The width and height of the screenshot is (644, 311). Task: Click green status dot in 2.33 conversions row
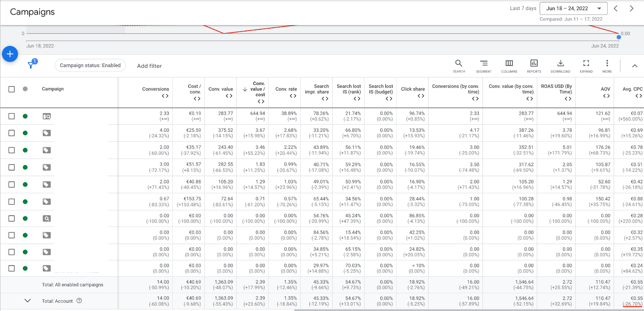(x=25, y=116)
